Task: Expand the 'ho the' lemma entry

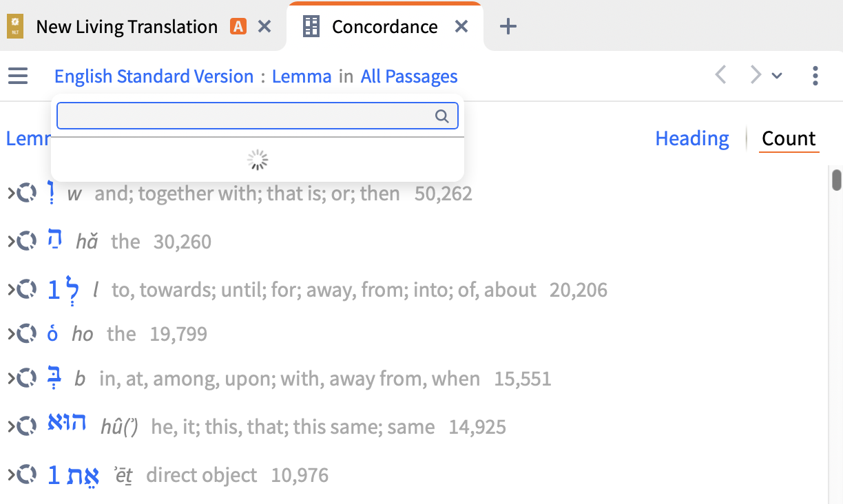Action: [x=11, y=334]
